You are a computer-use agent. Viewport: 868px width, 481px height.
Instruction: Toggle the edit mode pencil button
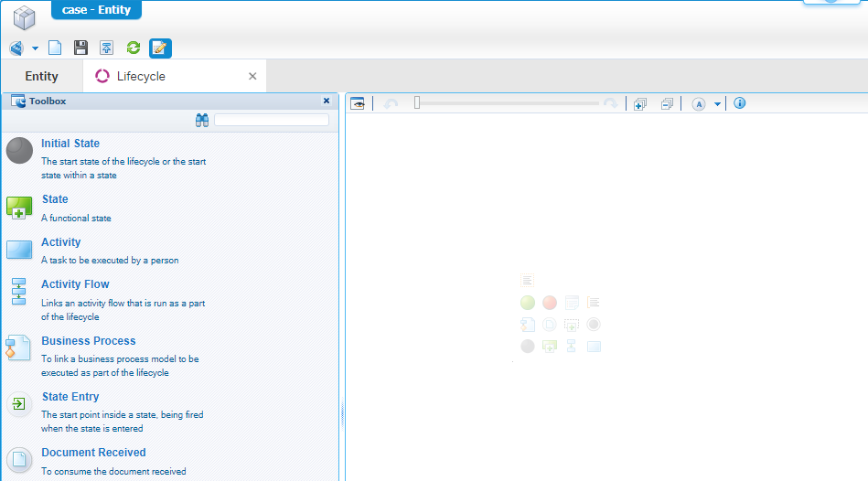pos(160,48)
